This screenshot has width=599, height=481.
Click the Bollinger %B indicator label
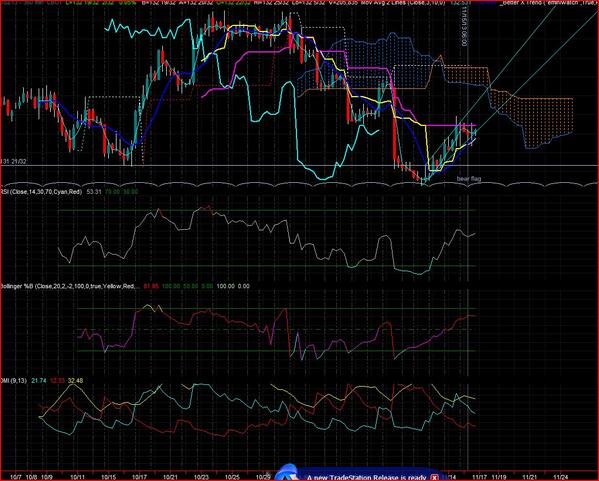[70, 286]
